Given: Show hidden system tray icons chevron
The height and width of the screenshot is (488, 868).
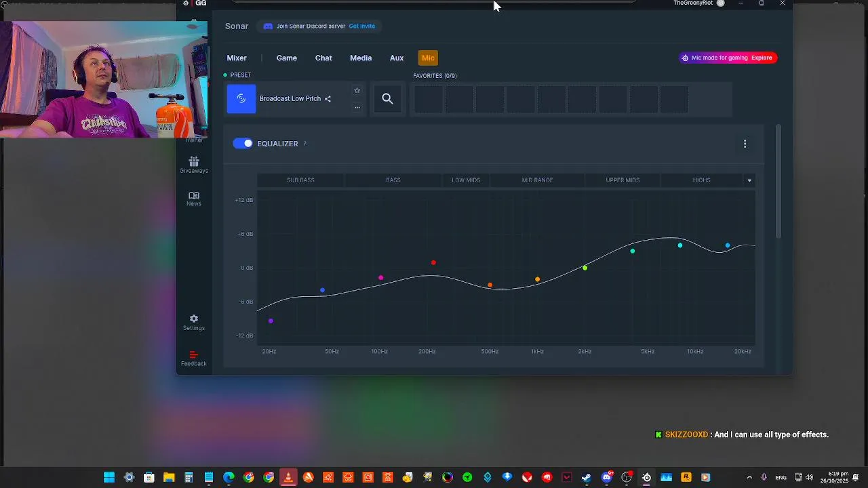Looking at the screenshot, I should (x=749, y=478).
